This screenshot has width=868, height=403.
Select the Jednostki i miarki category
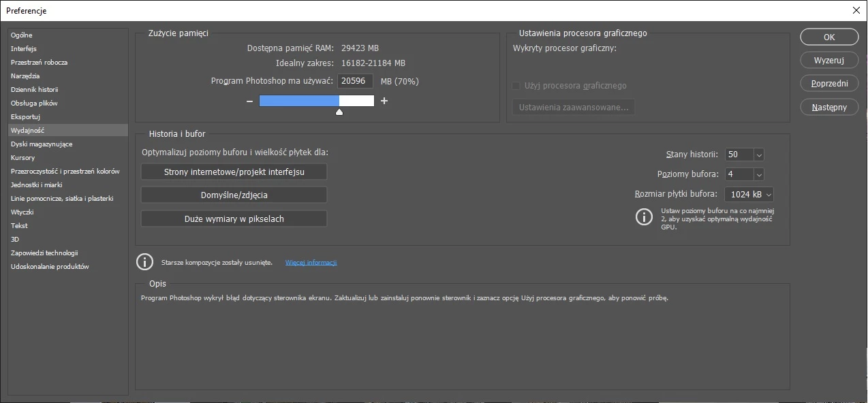pos(67,184)
